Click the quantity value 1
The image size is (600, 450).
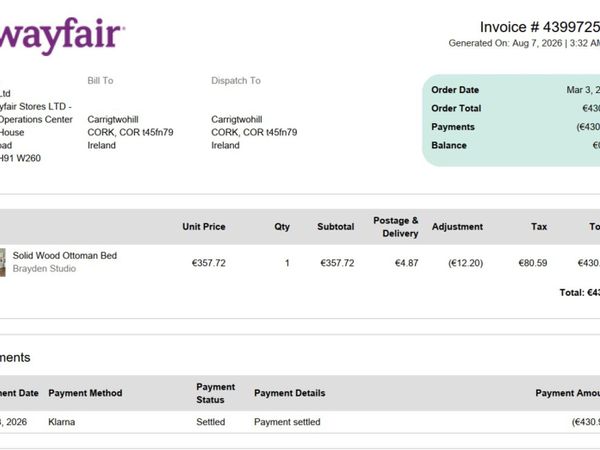click(287, 263)
